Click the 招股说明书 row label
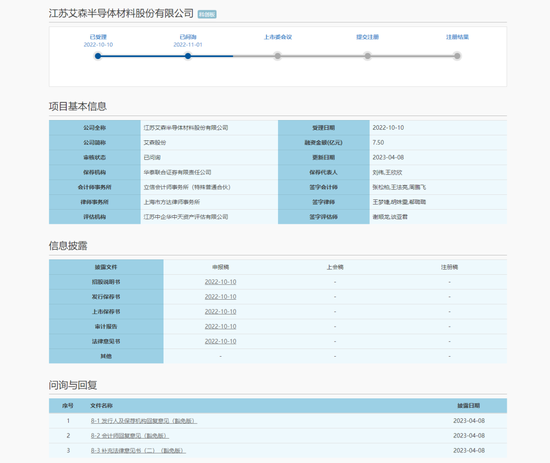Image resolution: width=550 pixels, height=463 pixels. pyautogui.click(x=106, y=282)
